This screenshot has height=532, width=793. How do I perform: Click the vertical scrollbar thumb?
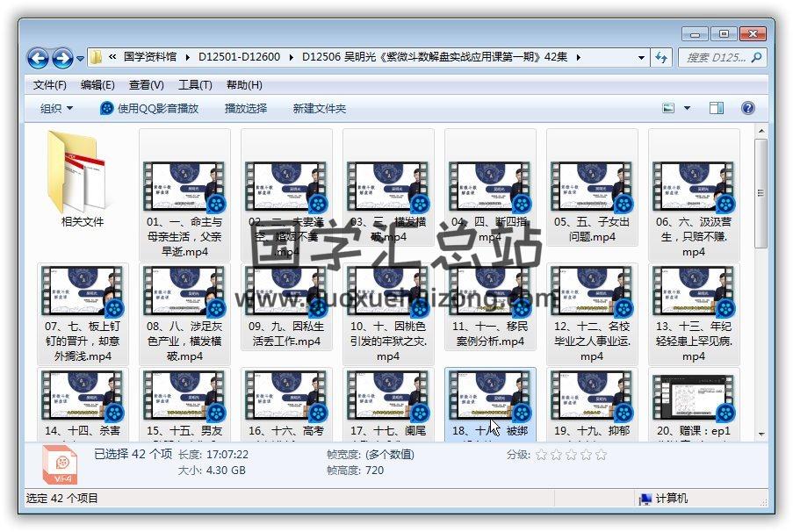pyautogui.click(x=761, y=193)
